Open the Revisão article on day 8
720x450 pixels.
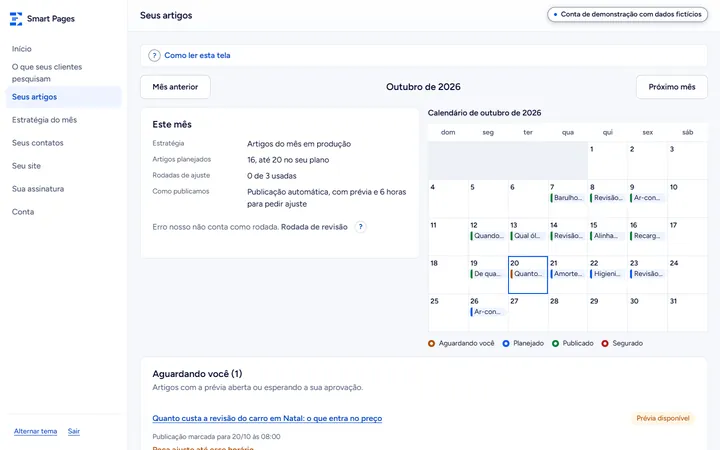click(x=608, y=198)
